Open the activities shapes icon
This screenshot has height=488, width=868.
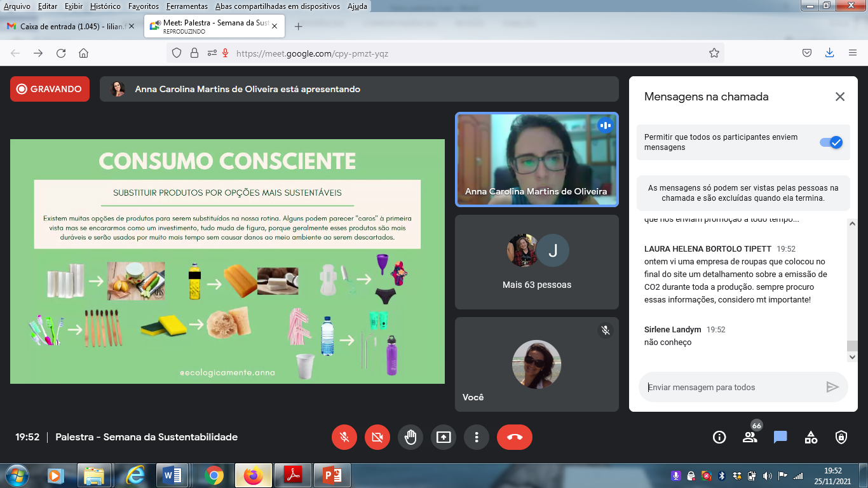pyautogui.click(x=811, y=437)
